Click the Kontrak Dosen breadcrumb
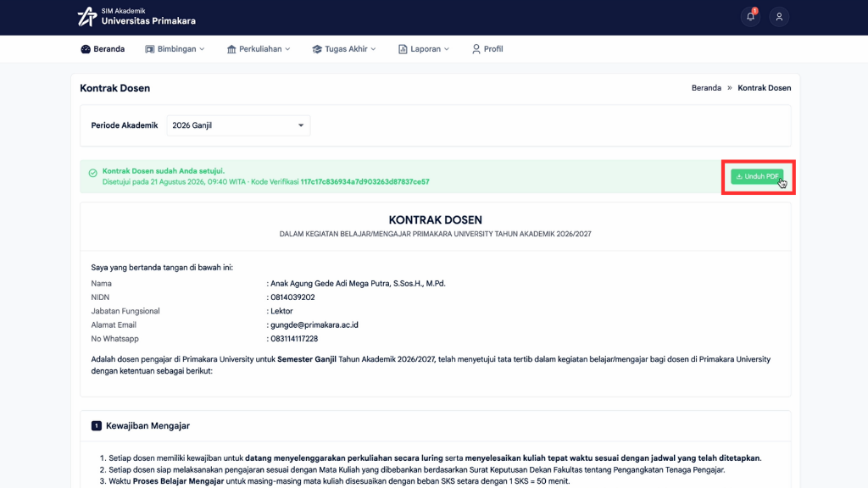The image size is (868, 488). 764,88
